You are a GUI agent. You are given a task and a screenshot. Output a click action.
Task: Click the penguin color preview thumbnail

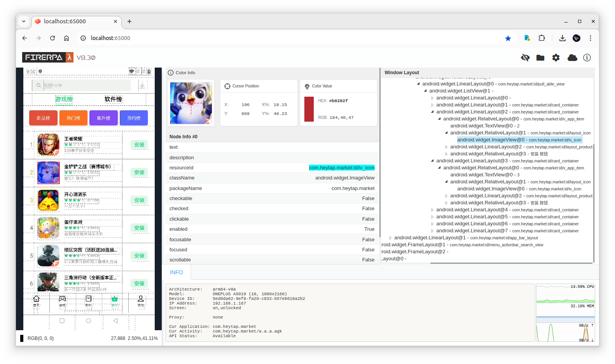coord(191,103)
